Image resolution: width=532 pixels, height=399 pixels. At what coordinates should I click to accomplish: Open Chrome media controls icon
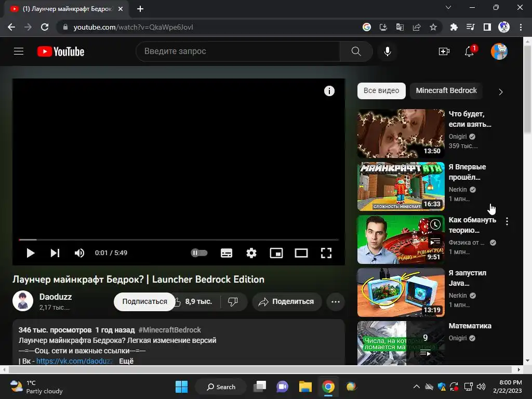(471, 27)
